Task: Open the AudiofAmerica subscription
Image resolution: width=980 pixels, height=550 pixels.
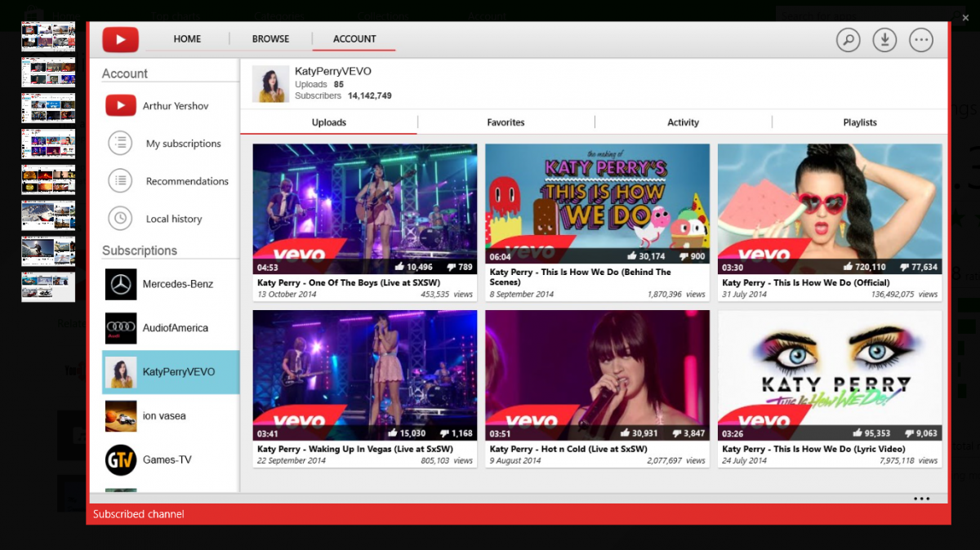Action: pos(171,328)
